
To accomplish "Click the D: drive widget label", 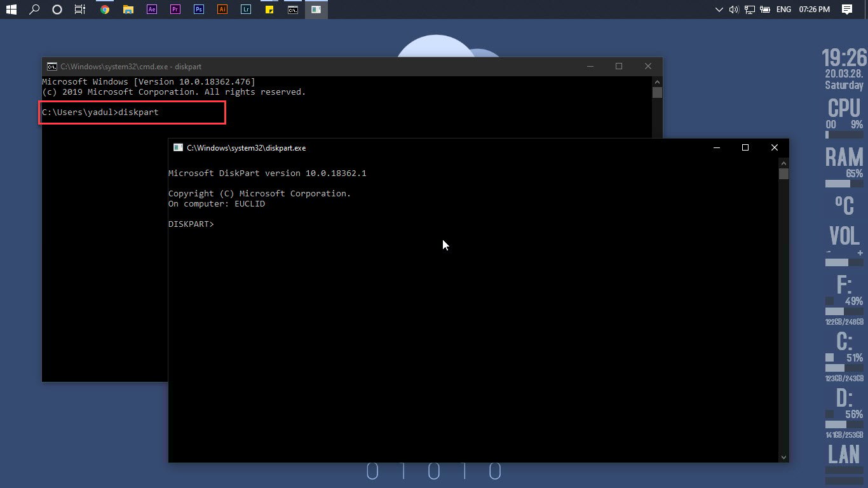I will (844, 398).
